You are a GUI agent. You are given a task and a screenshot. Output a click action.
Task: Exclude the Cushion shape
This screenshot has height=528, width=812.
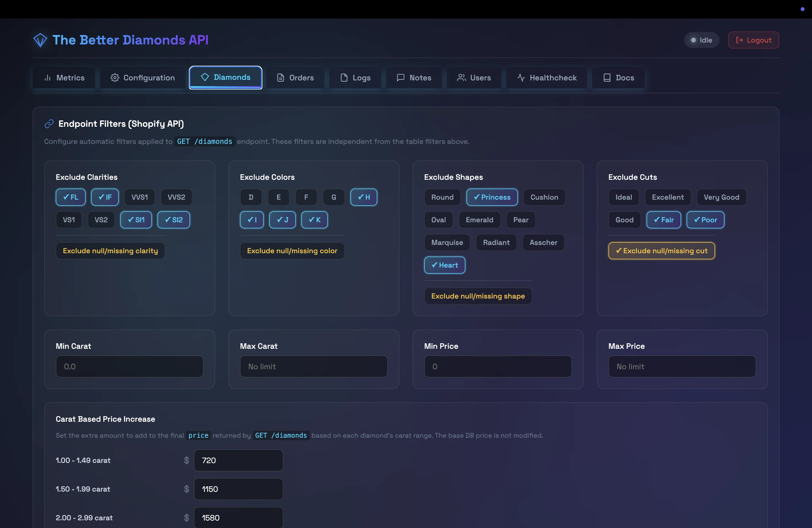point(544,197)
